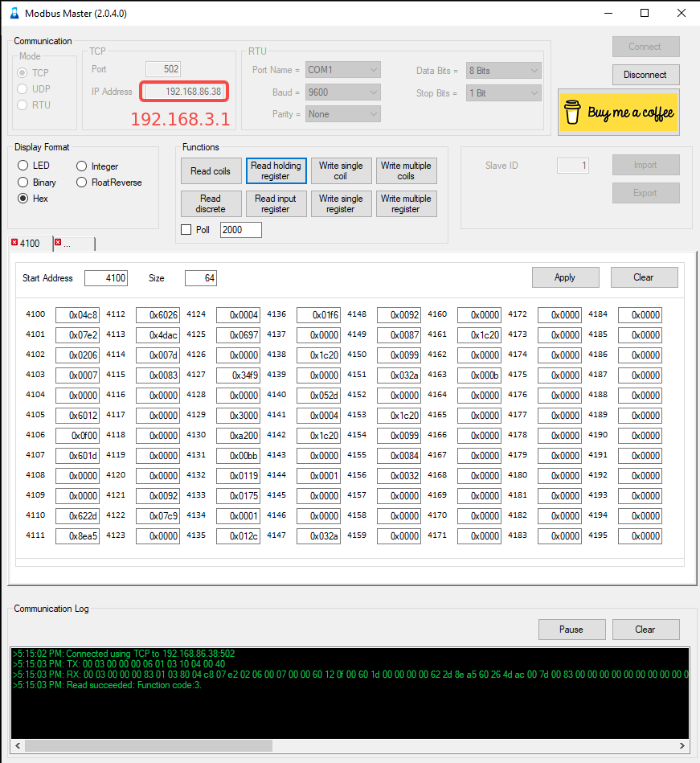Click the right arrow of the log scrollbar
This screenshot has height=763, width=700.
click(x=683, y=745)
